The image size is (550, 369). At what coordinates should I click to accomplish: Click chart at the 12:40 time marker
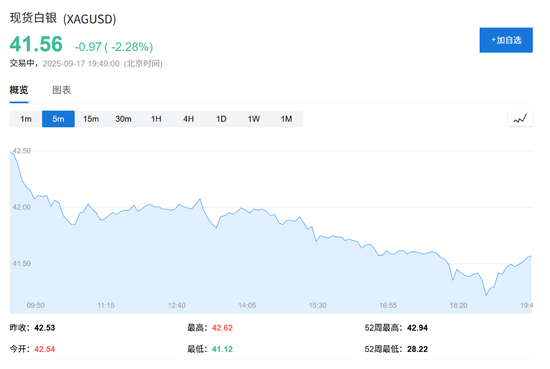click(x=176, y=305)
